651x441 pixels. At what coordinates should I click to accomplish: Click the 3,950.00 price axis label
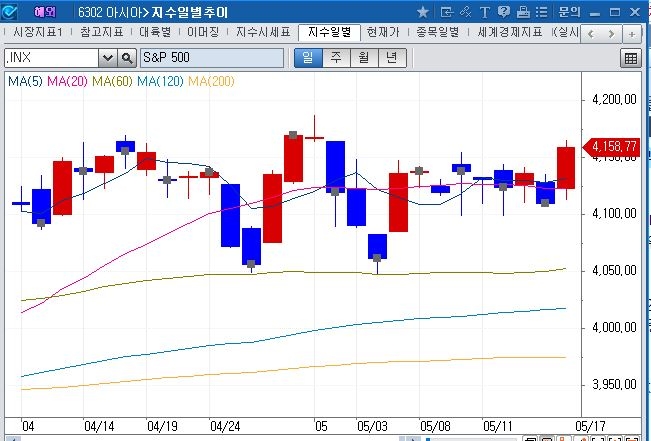(x=614, y=385)
